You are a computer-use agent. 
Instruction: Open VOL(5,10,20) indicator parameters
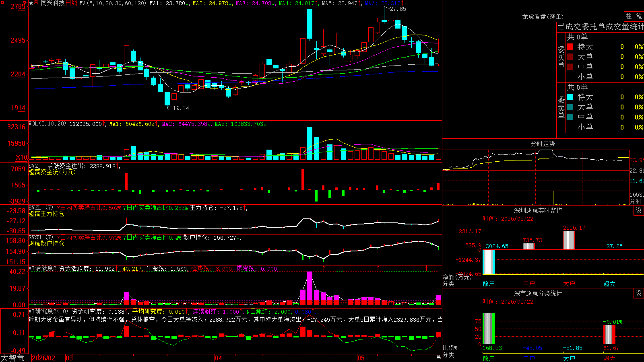pos(47,124)
